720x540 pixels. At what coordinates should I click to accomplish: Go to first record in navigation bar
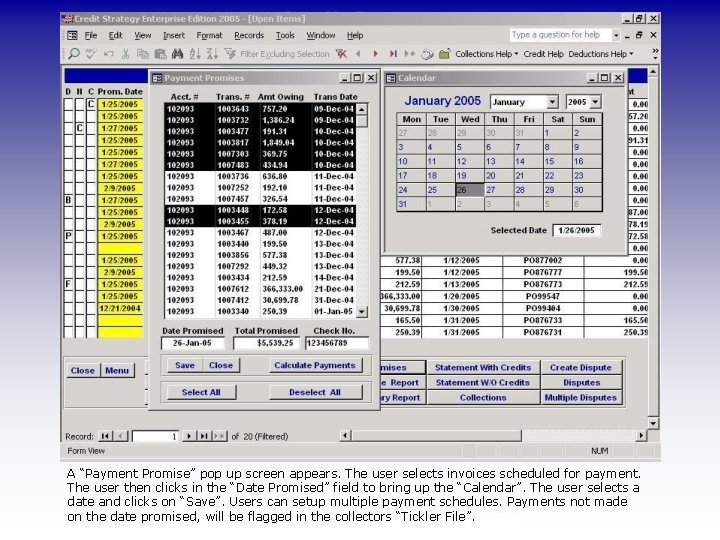point(105,436)
